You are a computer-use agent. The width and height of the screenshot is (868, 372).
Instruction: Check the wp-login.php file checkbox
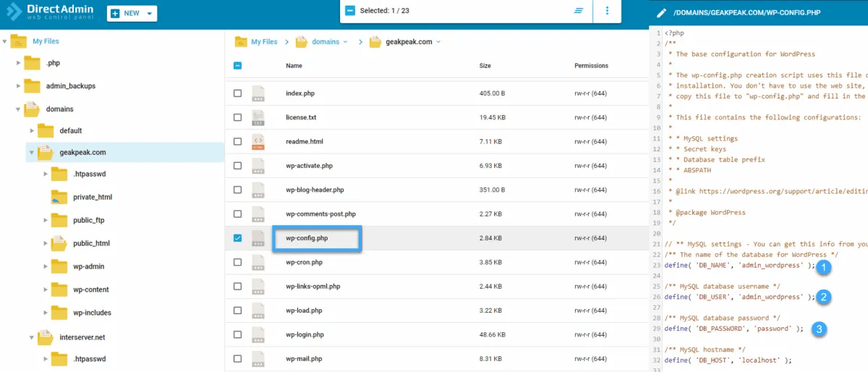pos(237,334)
